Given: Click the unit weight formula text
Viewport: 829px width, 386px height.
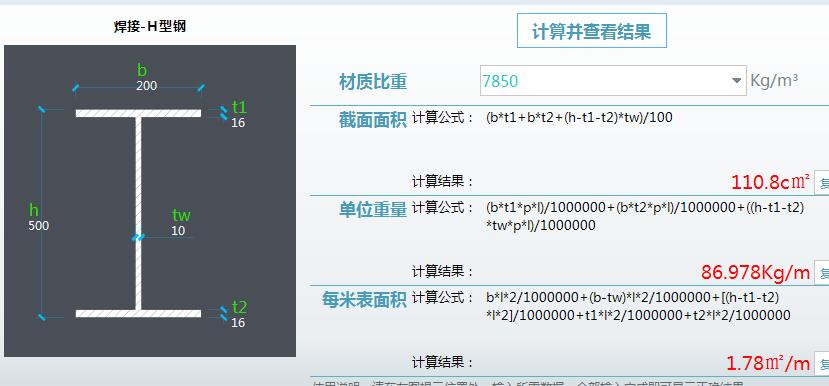Looking at the screenshot, I should [x=645, y=216].
